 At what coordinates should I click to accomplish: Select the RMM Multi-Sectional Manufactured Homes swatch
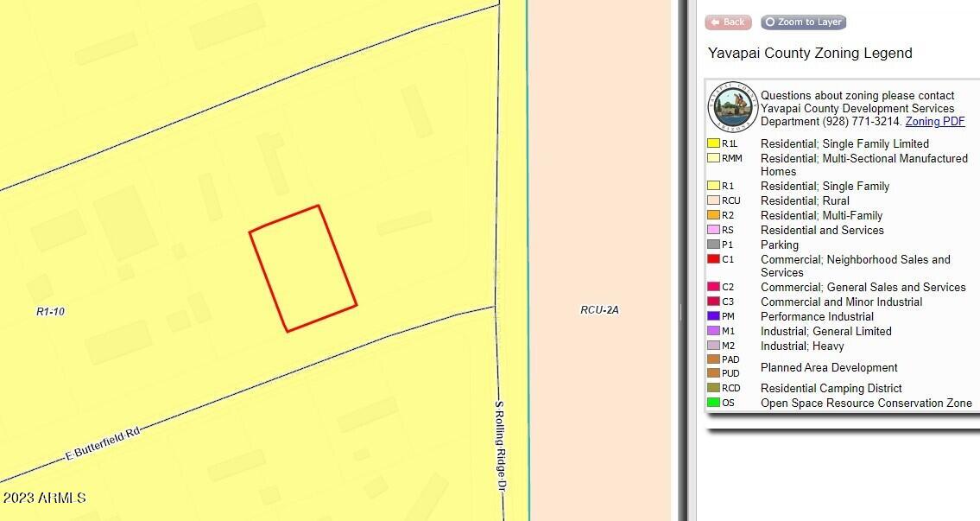(713, 158)
